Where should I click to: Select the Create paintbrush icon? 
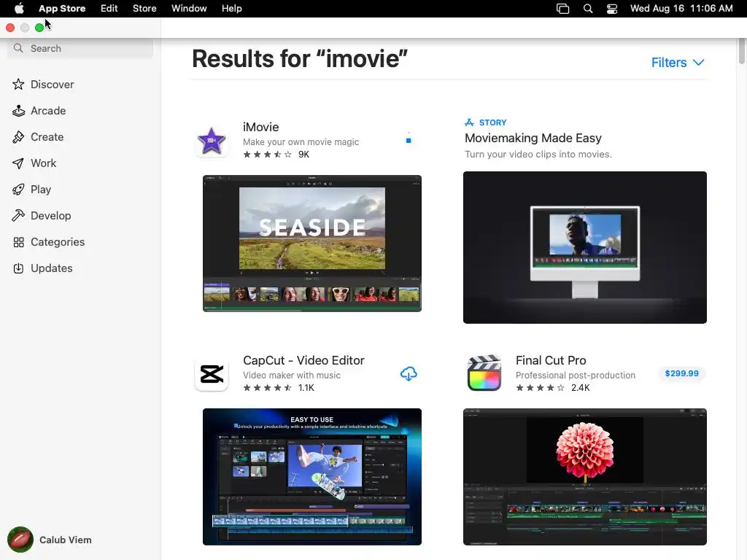[x=18, y=137]
